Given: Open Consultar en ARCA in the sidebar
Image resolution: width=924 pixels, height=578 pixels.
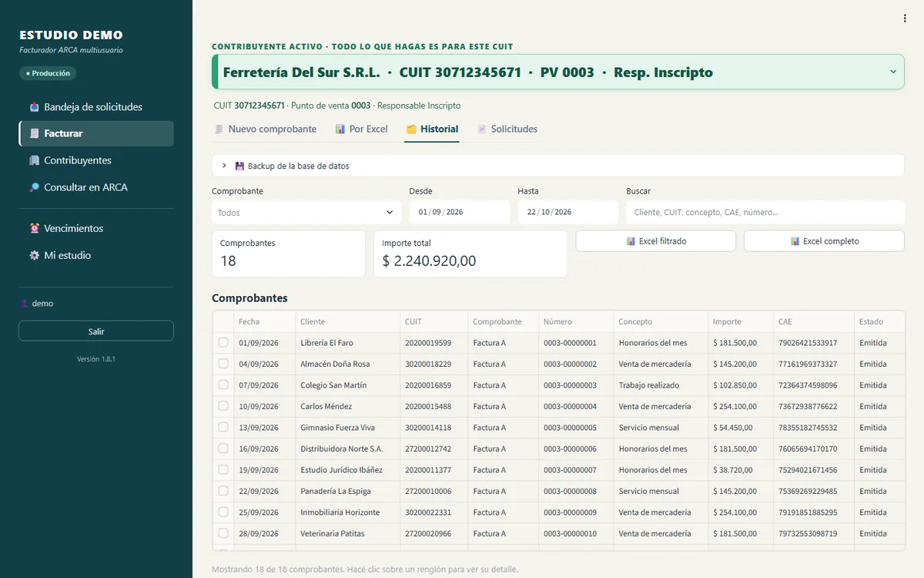Looking at the screenshot, I should point(96,187).
